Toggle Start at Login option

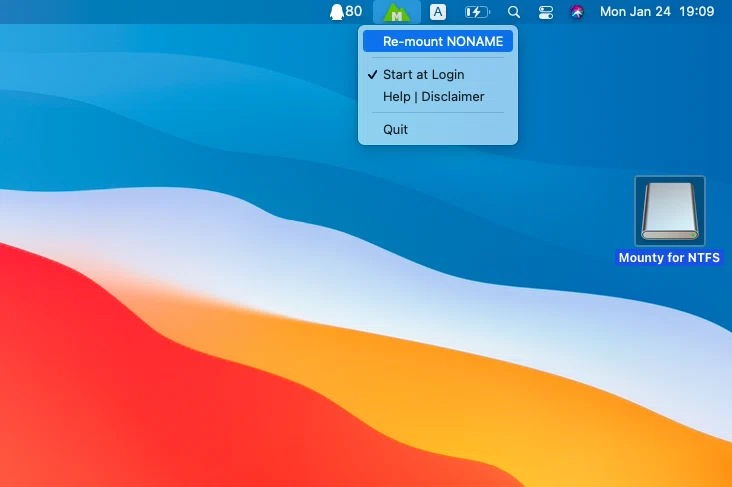click(x=438, y=74)
